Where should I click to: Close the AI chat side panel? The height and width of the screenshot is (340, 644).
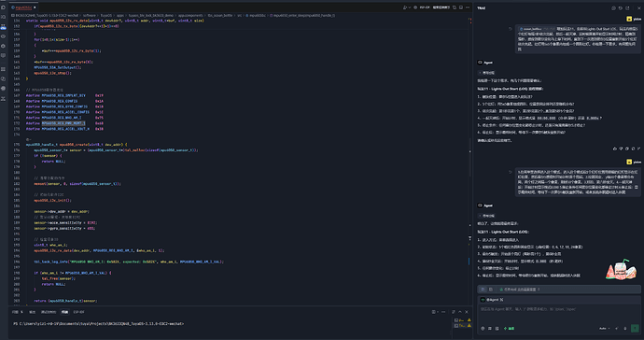tap(638, 7)
